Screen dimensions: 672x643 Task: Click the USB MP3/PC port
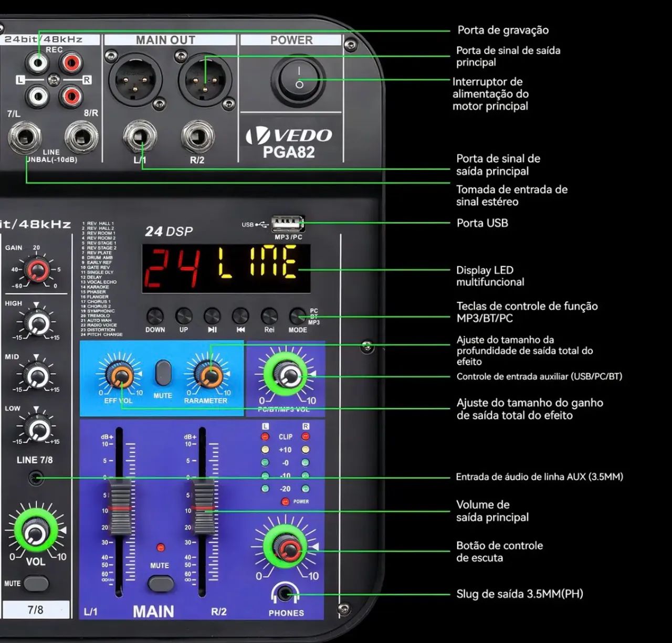[x=288, y=224]
